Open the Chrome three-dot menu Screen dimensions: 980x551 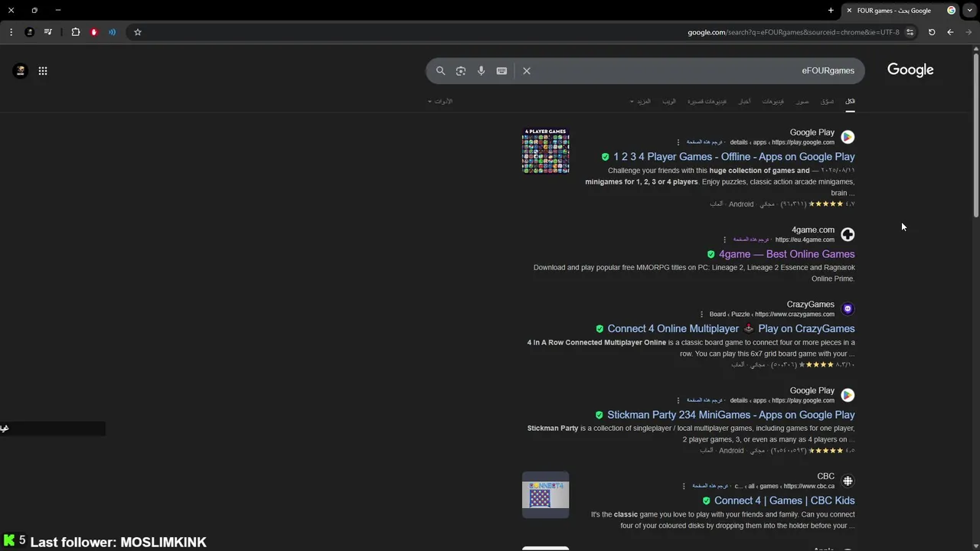11,32
